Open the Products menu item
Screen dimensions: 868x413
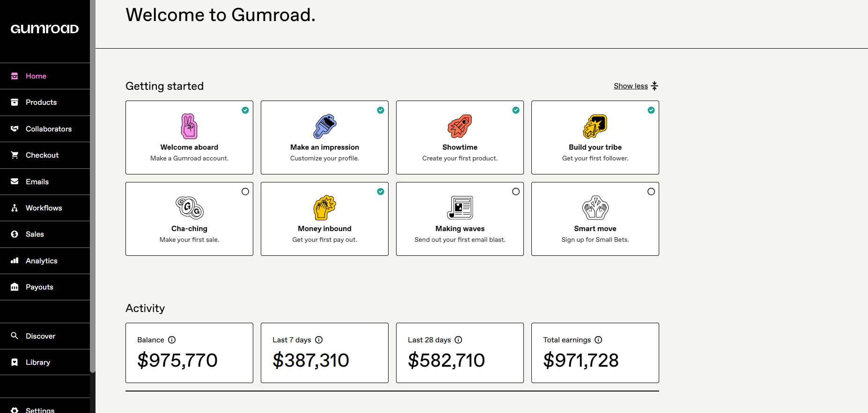point(41,102)
